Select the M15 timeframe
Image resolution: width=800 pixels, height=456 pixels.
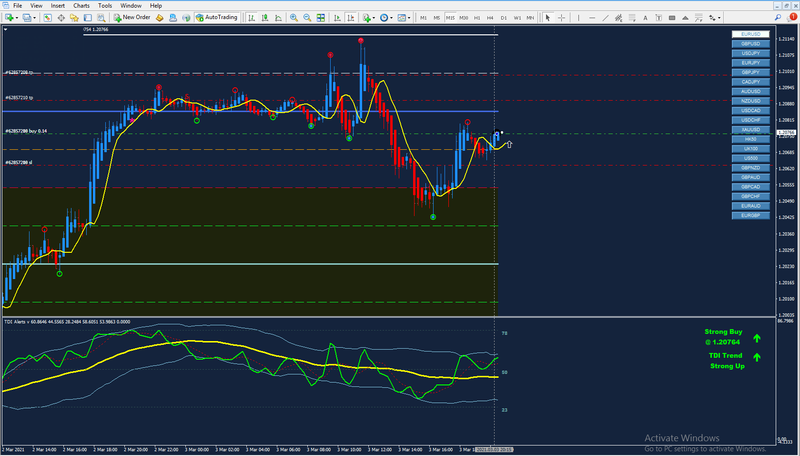coord(450,18)
